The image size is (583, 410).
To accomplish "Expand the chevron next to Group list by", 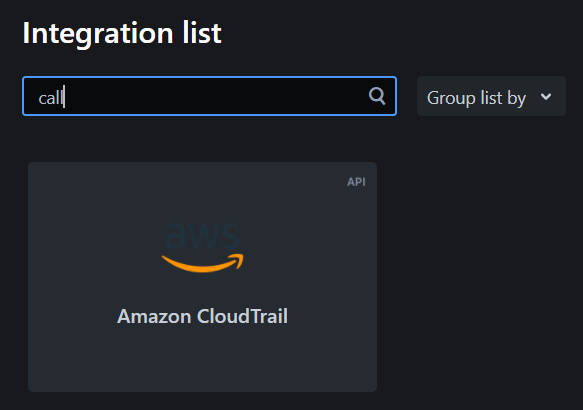I will [546, 97].
